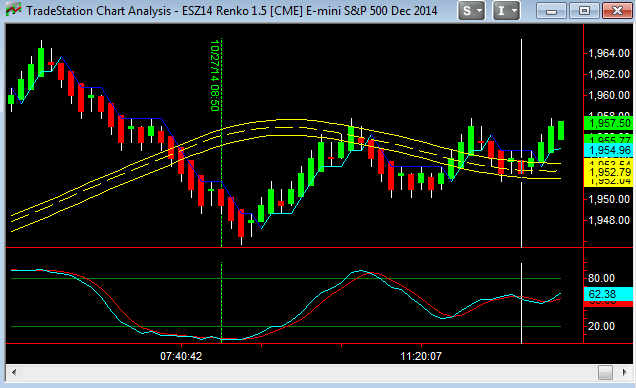
Task: Click the 1,950.00 price axis label
Action: (608, 199)
